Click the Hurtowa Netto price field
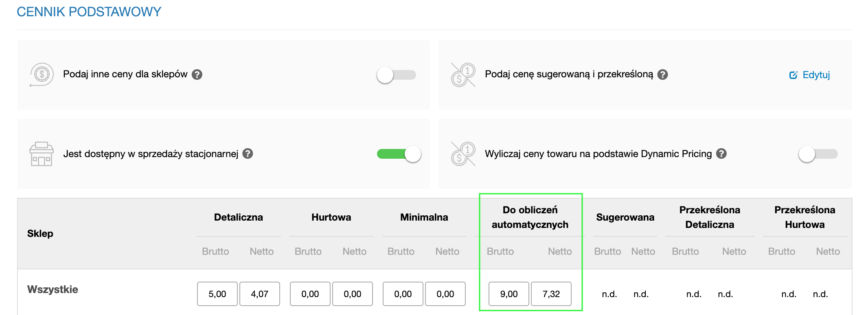The image size is (868, 315). tap(353, 294)
